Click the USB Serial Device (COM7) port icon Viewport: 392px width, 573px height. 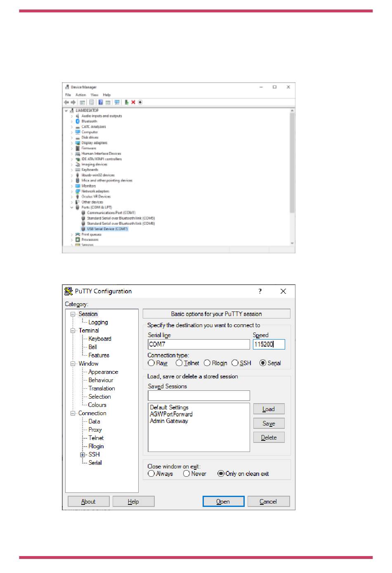coord(83,229)
